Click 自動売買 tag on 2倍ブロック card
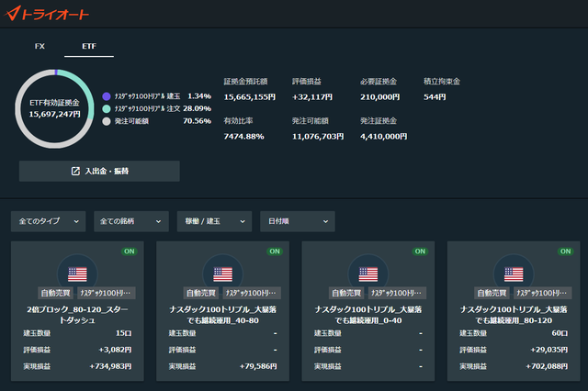 (55, 293)
